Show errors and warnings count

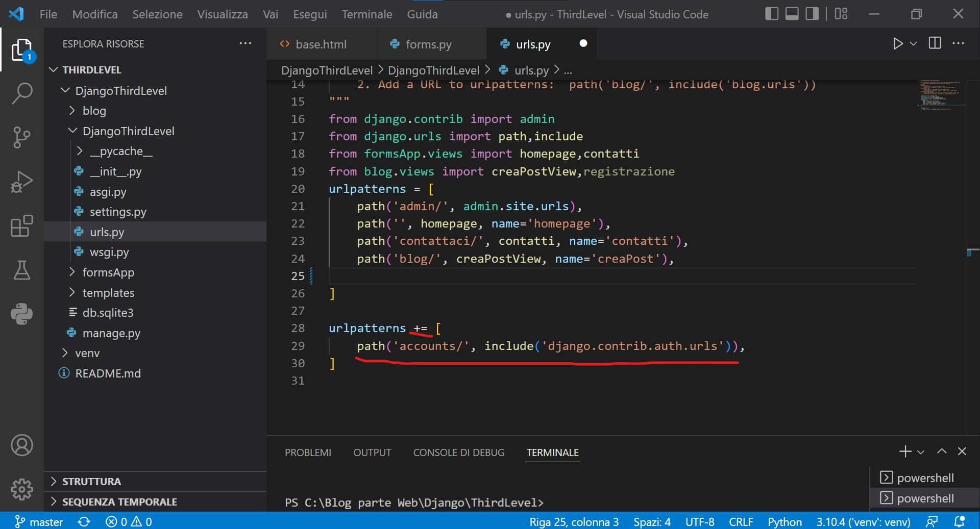[x=129, y=521]
